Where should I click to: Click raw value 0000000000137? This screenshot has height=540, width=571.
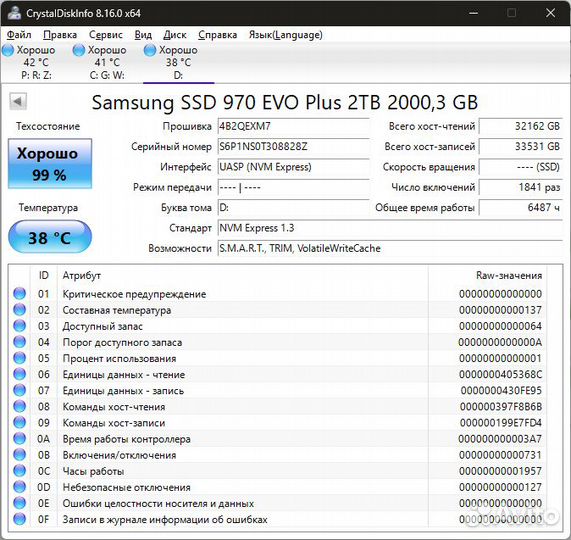point(500,310)
